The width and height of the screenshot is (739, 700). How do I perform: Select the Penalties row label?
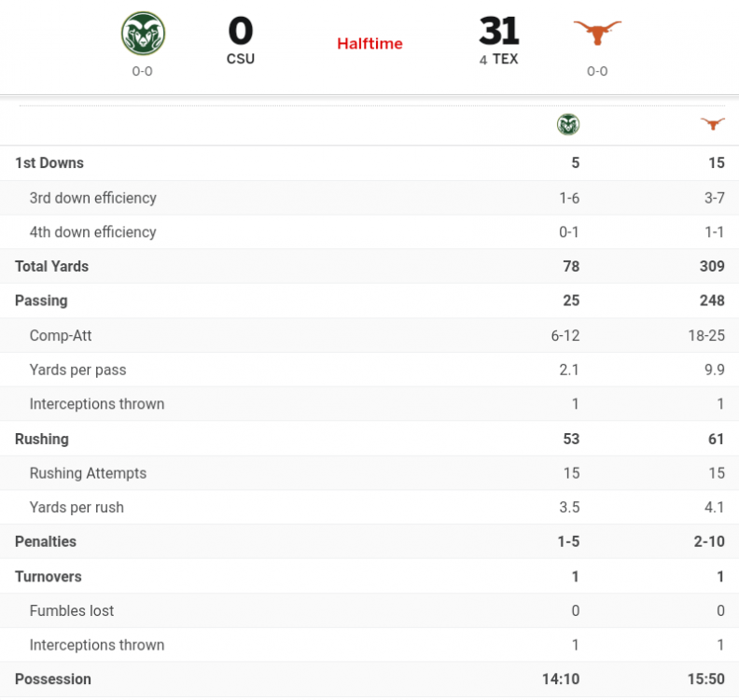coord(46,542)
